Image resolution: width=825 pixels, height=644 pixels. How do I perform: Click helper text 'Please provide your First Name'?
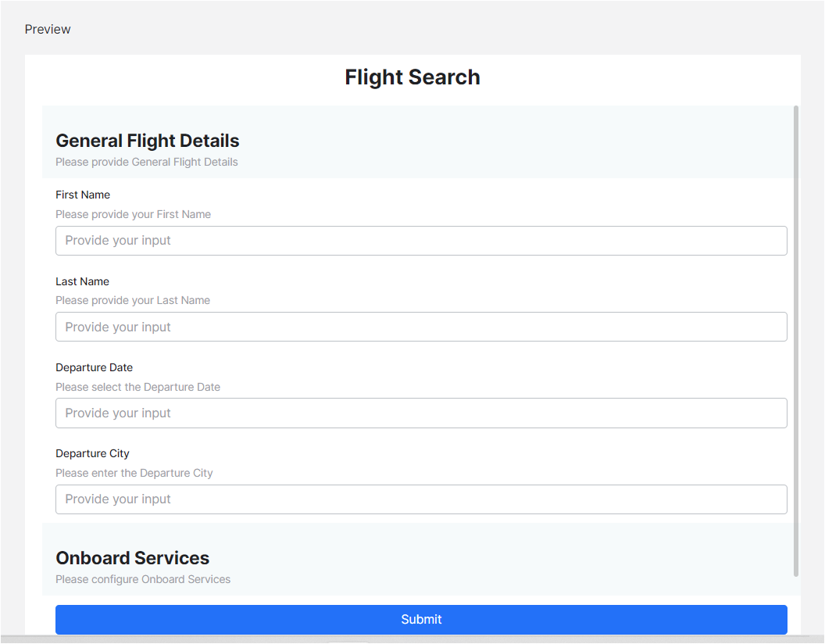pos(133,214)
